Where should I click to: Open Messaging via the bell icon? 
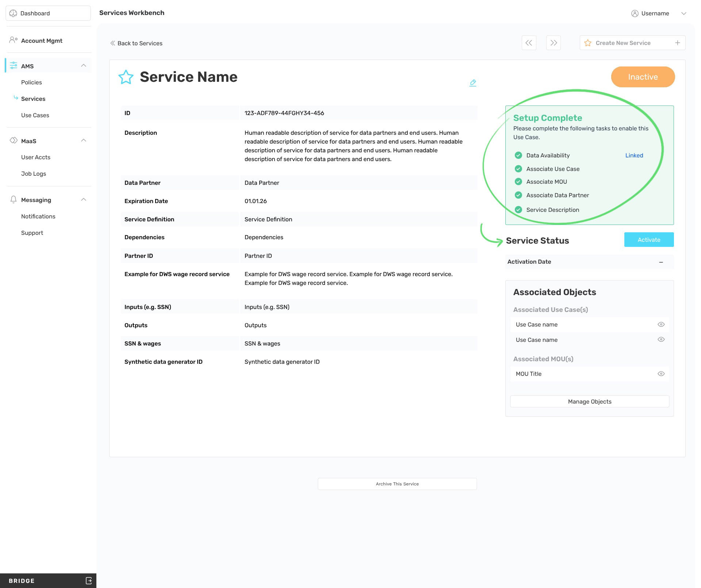click(x=14, y=199)
